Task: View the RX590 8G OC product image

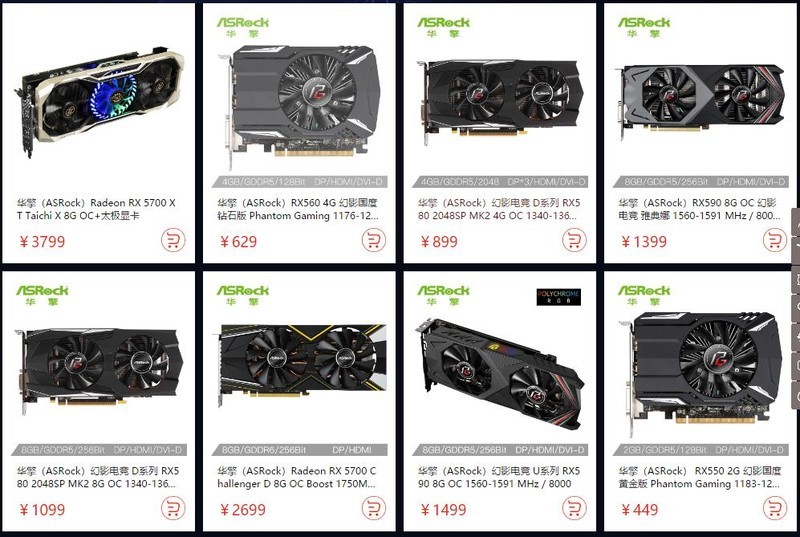Action: (x=700, y=99)
